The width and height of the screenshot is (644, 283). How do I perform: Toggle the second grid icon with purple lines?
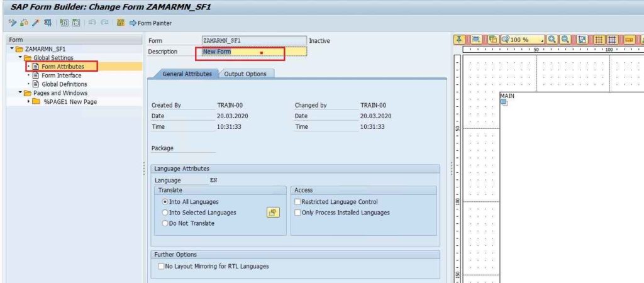tap(613, 40)
